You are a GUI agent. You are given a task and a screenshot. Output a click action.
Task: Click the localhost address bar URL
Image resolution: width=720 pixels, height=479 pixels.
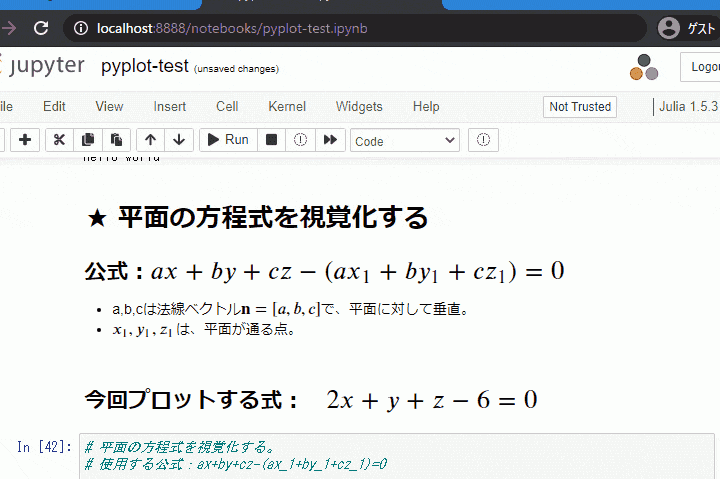click(232, 28)
